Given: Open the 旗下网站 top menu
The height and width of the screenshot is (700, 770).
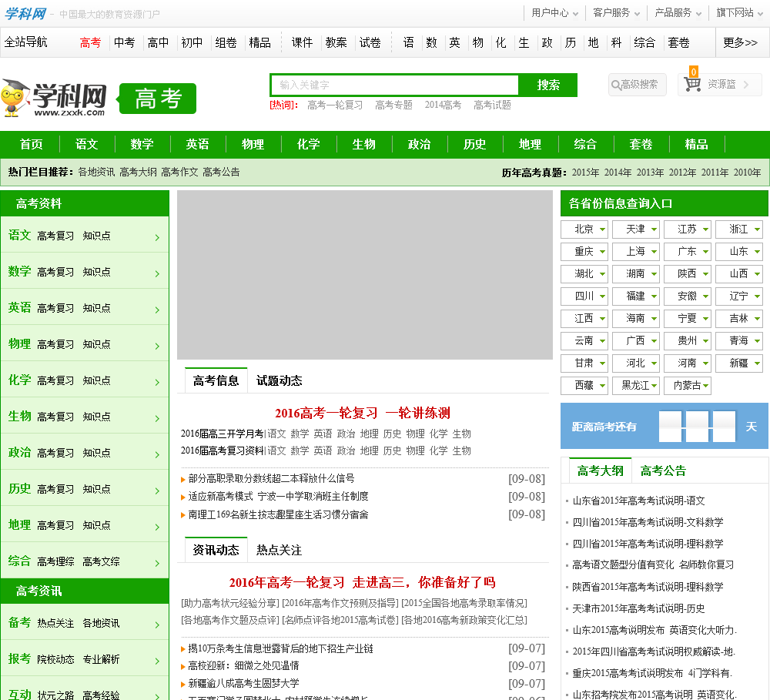Looking at the screenshot, I should tap(739, 13).
